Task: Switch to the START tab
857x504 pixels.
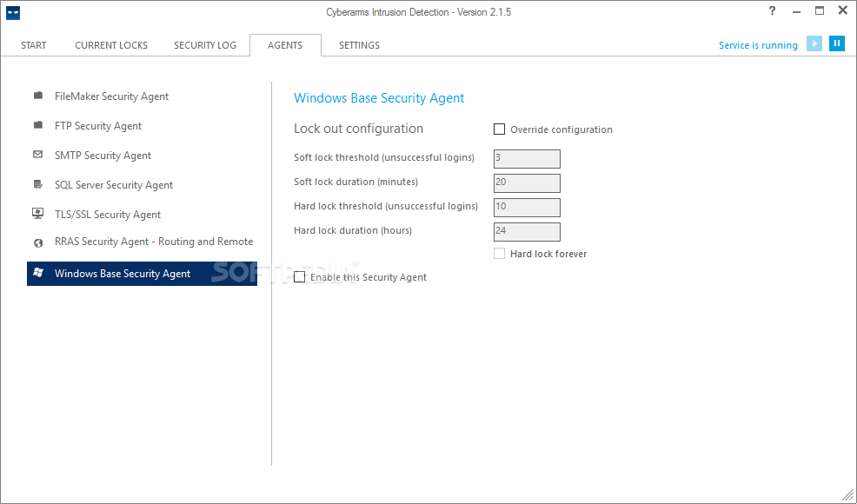Action: (33, 45)
